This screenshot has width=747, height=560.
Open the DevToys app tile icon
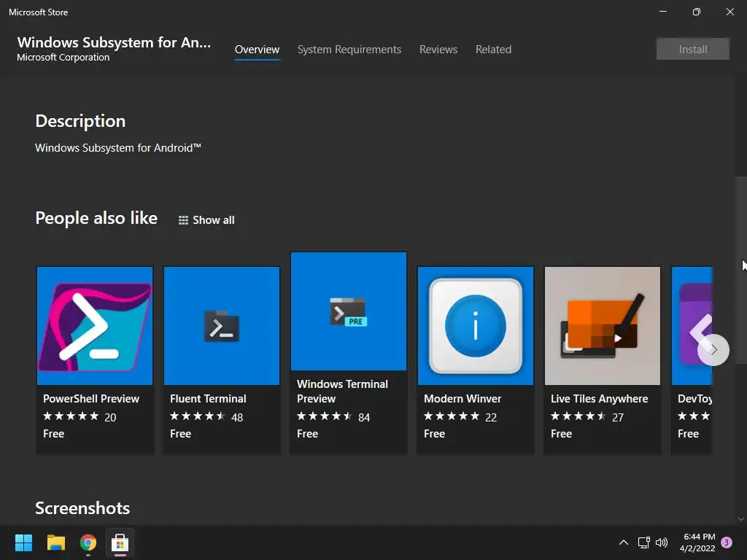click(x=692, y=326)
